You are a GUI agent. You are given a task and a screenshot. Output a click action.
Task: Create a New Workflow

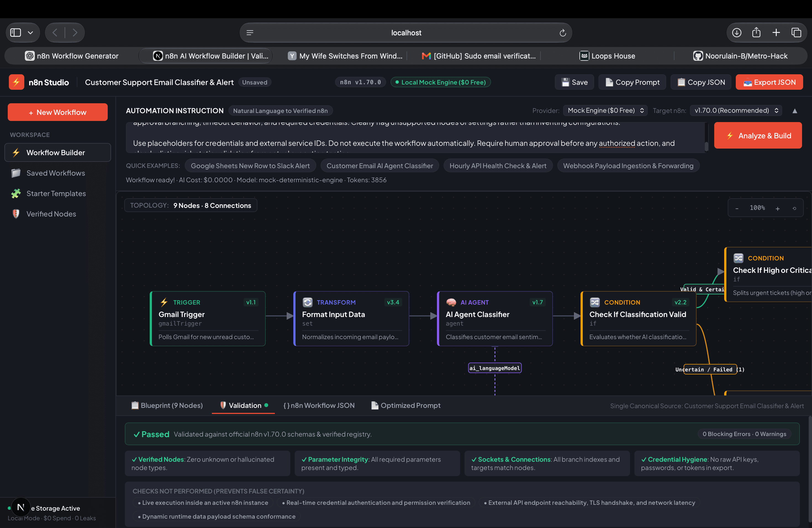click(x=58, y=112)
